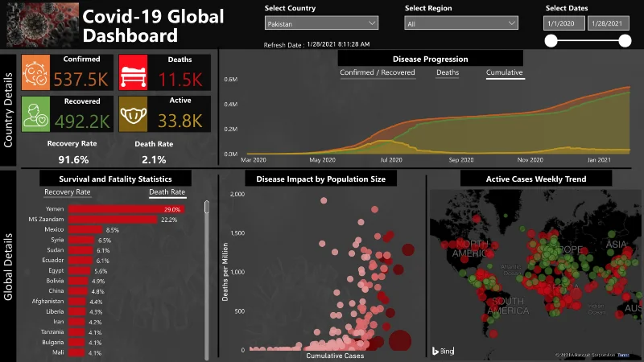Click the NORTH AMERICA map label
The height and width of the screenshot is (362, 644).
[x=469, y=249]
